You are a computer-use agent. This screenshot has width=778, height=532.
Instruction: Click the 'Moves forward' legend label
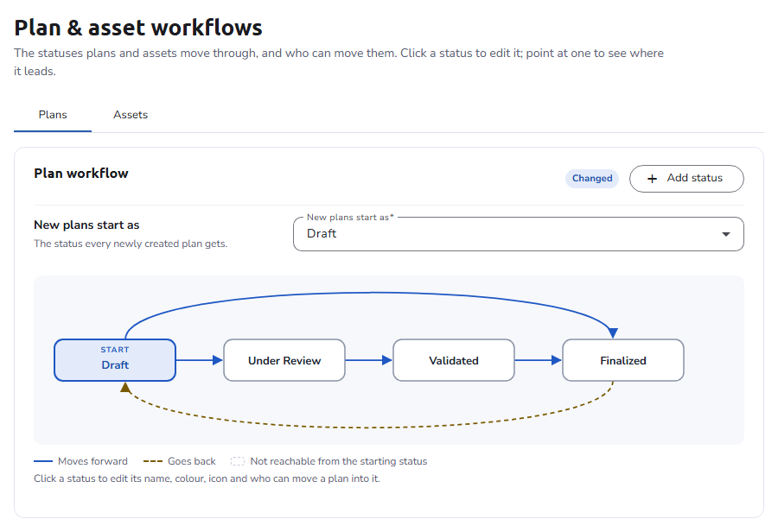(92, 461)
